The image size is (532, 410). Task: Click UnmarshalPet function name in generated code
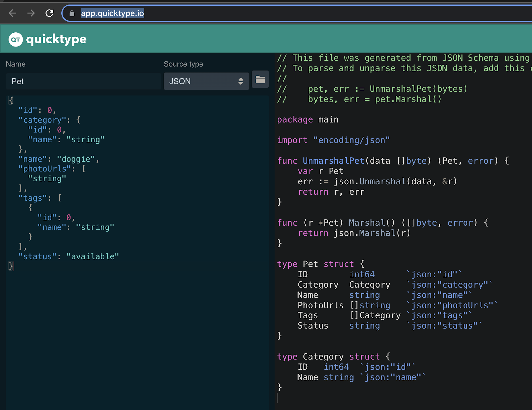[333, 161]
